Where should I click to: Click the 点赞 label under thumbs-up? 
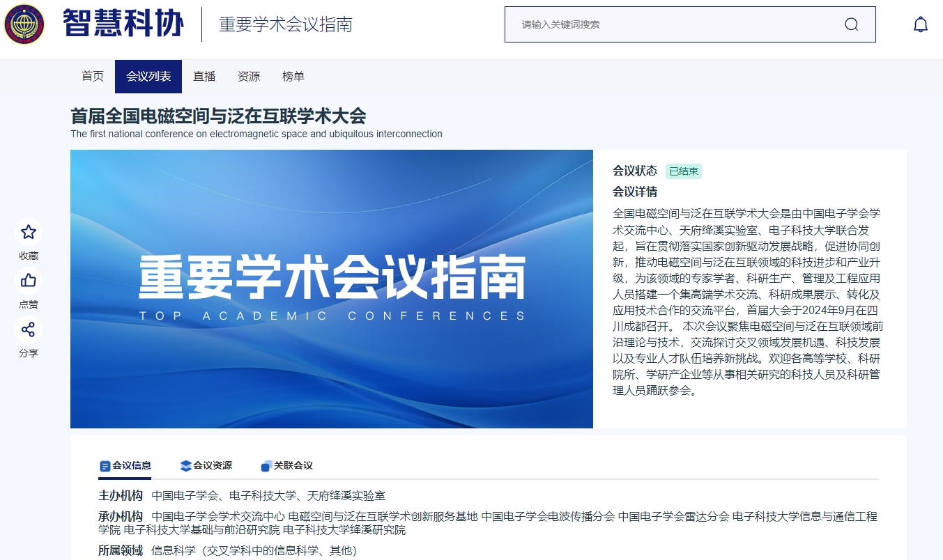(29, 304)
